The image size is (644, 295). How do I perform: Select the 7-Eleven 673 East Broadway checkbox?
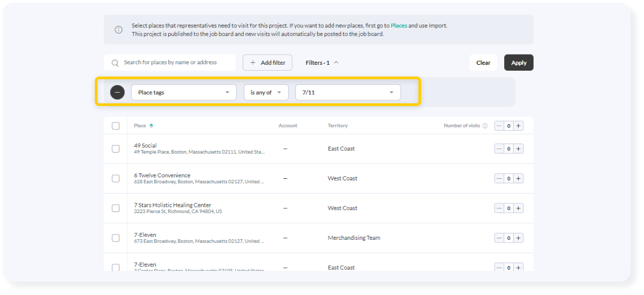(x=116, y=238)
